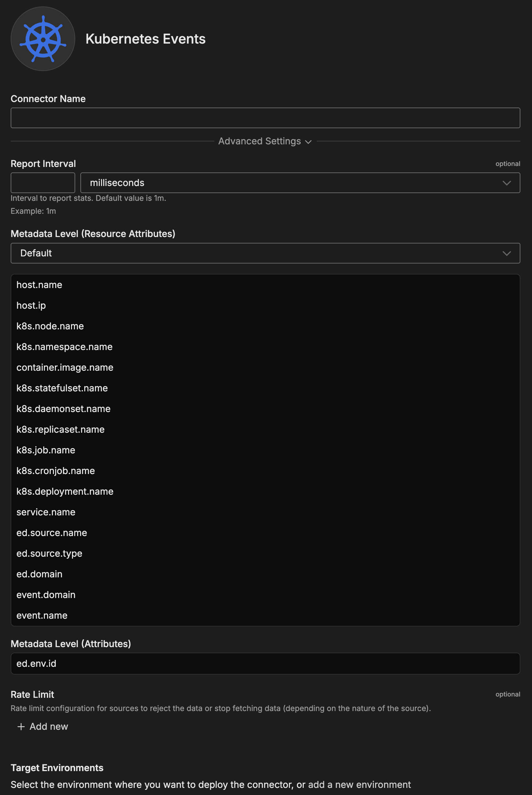This screenshot has height=795, width=532.
Task: Click the Kubernetes helm wheel logo
Action: (43, 39)
